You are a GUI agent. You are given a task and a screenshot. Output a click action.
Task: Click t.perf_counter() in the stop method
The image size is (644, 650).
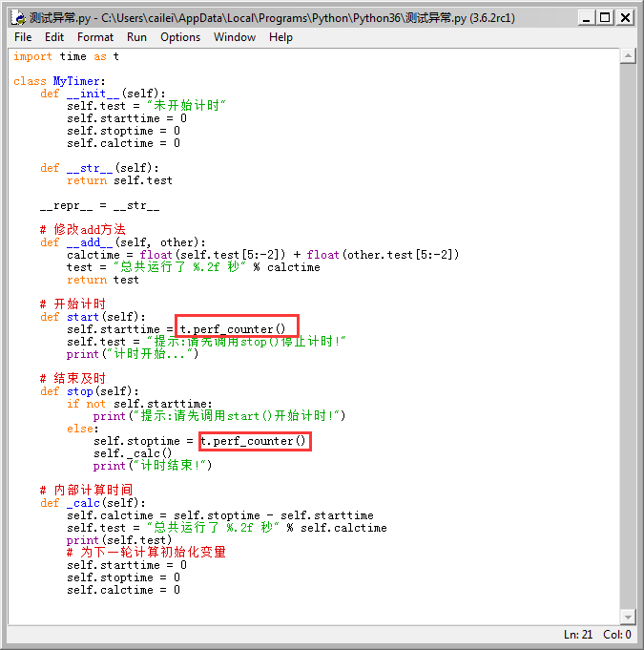(x=254, y=441)
